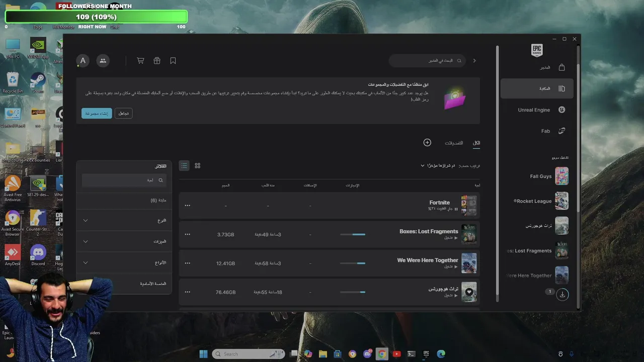
Task: Pause the Fortnite update
Action: tap(456, 209)
